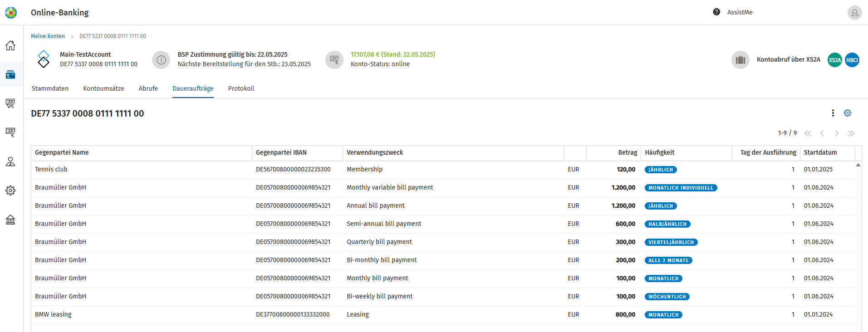Click IBAN DE37700800000133332000 cell
This screenshot has height=332, width=868.
(293, 314)
